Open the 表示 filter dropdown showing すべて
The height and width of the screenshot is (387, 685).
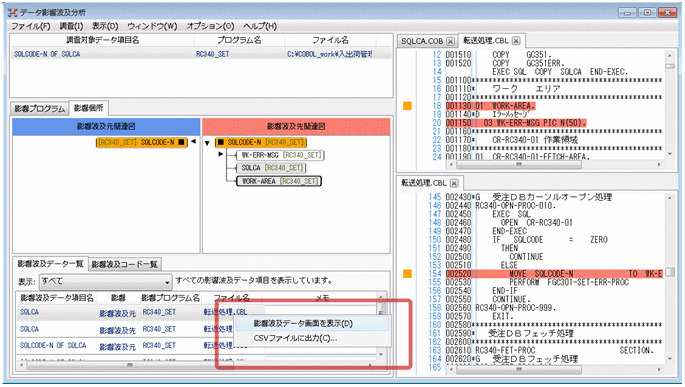(105, 282)
